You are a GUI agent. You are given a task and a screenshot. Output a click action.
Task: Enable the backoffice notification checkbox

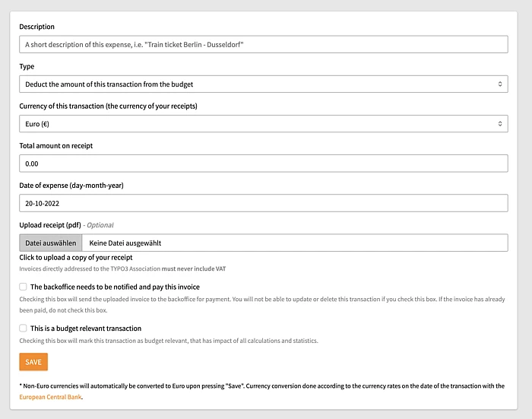click(x=23, y=287)
